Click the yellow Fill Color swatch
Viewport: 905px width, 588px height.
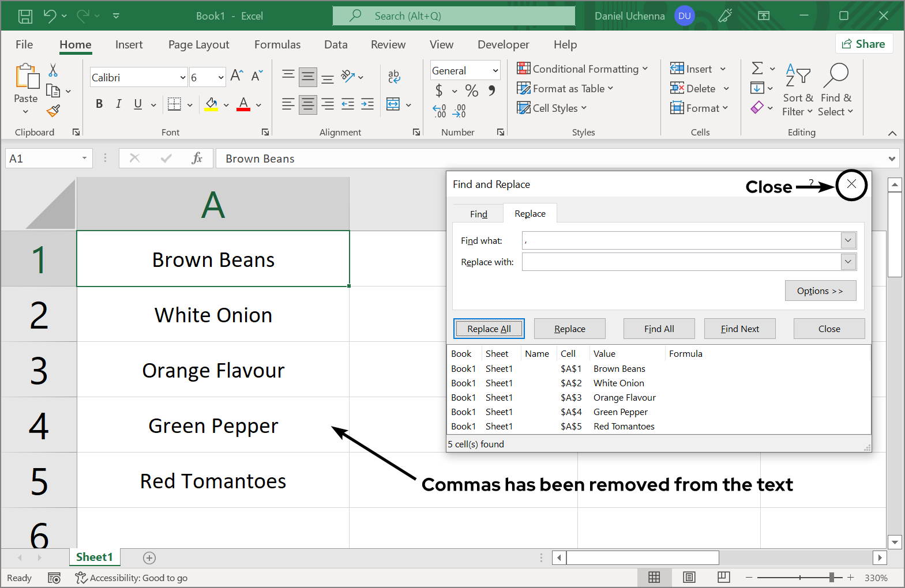coord(211,104)
